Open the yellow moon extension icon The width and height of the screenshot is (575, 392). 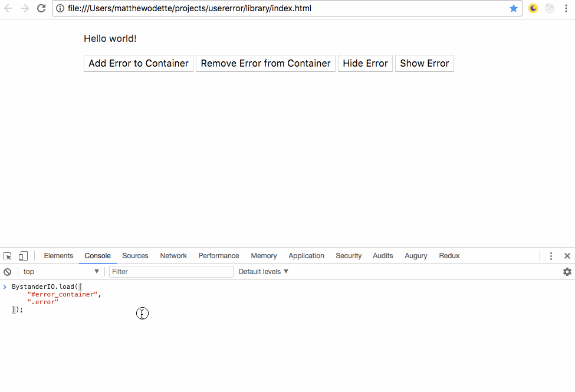(x=533, y=8)
